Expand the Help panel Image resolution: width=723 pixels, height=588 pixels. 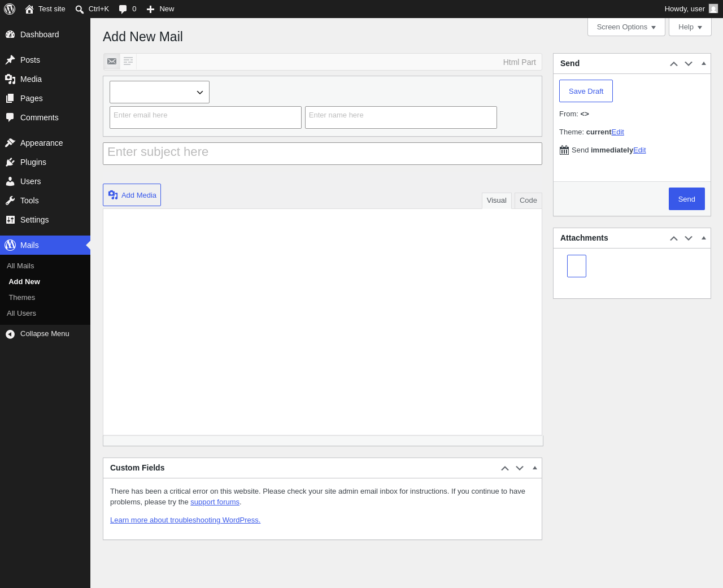(690, 27)
